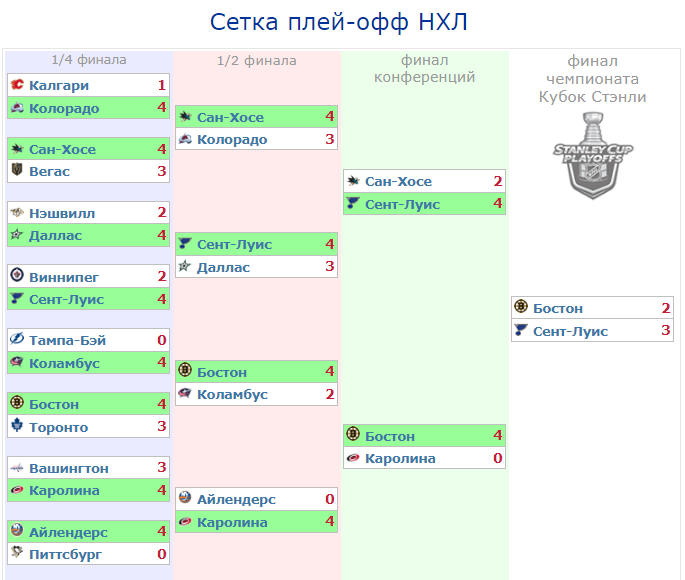Screen dimensions: 685x580
Task: Open the Торонто team link
Action: click(58, 427)
